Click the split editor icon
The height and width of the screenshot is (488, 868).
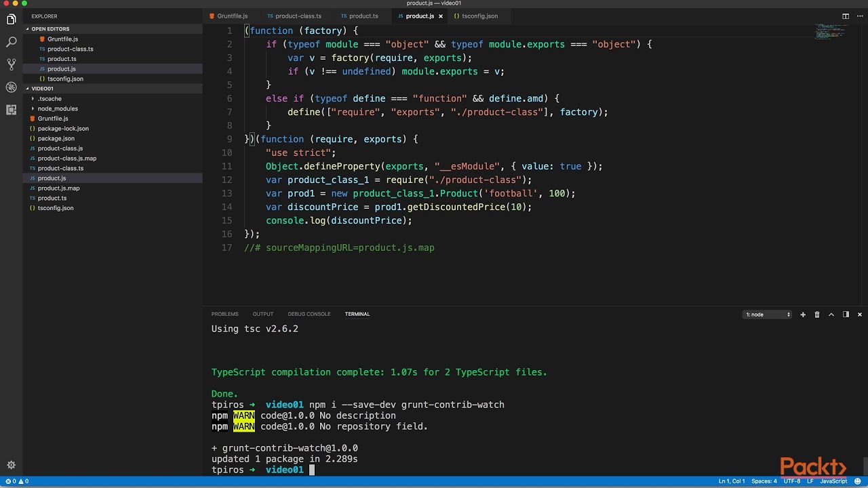click(x=846, y=16)
